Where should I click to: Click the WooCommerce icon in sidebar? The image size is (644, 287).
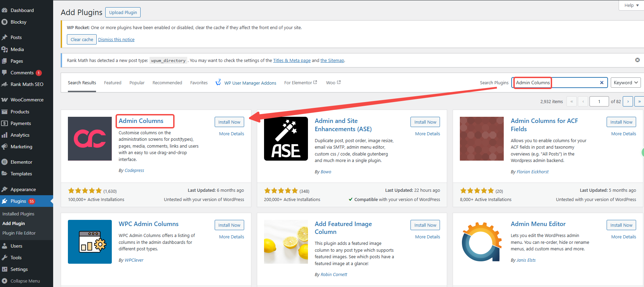tap(4, 100)
